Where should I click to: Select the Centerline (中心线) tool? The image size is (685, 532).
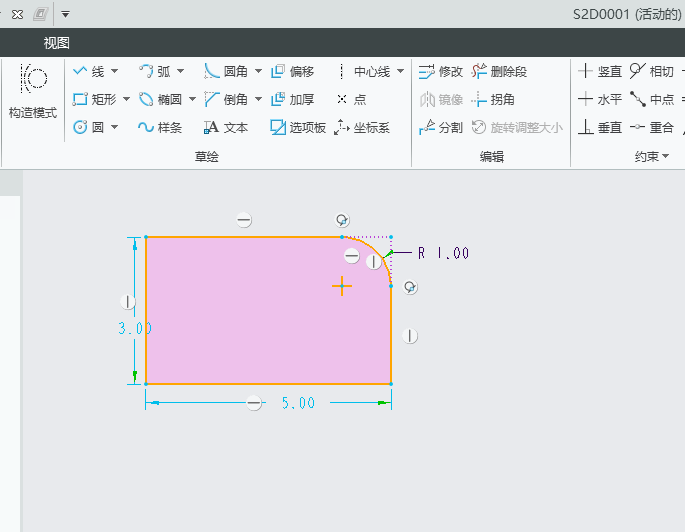(x=364, y=71)
